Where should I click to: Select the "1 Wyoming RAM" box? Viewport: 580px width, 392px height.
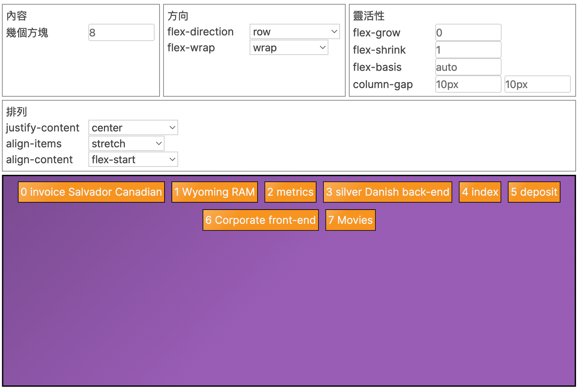pyautogui.click(x=214, y=192)
